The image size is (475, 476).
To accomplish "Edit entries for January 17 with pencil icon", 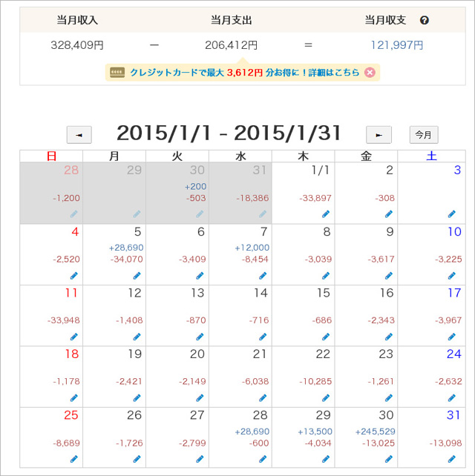I will (451, 337).
